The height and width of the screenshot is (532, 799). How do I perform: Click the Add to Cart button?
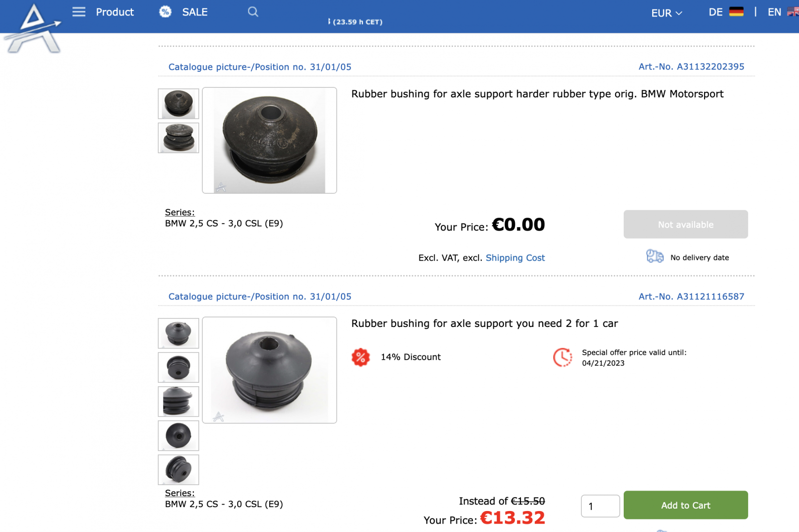686,505
